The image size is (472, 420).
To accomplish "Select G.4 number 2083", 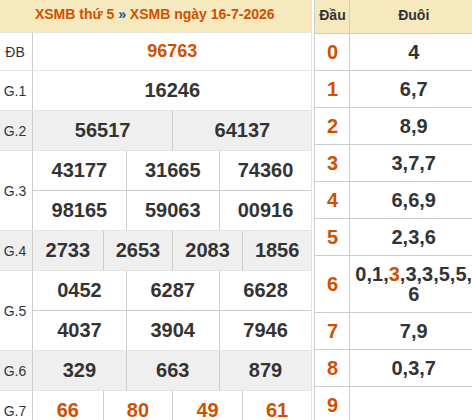I will click(x=207, y=250).
